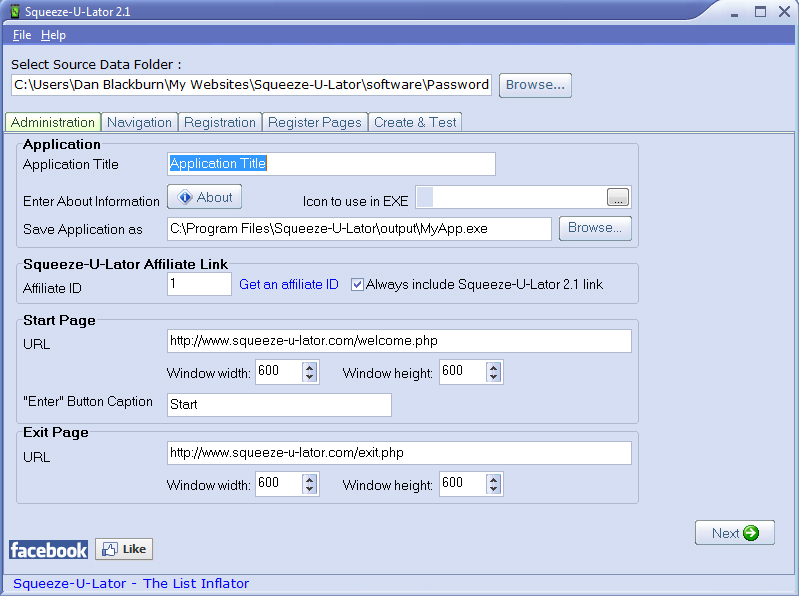This screenshot has height=596, width=800.
Task: Open the Register Pages tab
Action: tap(315, 122)
